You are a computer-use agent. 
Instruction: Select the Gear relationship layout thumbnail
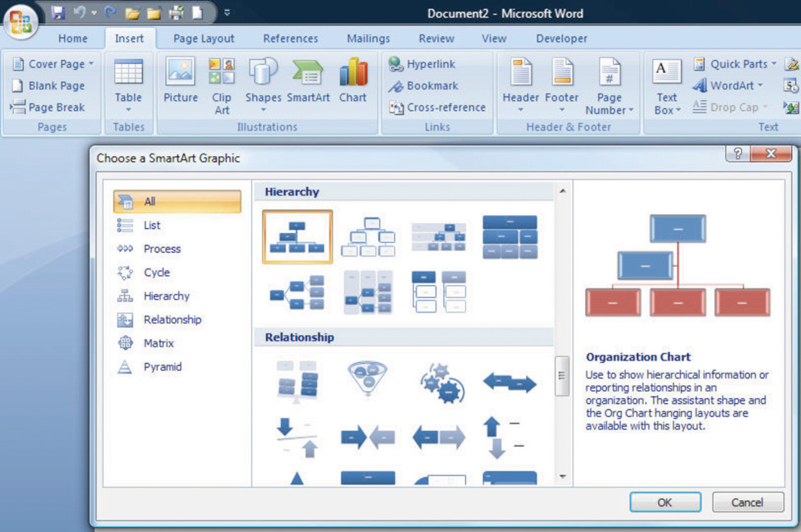tap(442, 383)
